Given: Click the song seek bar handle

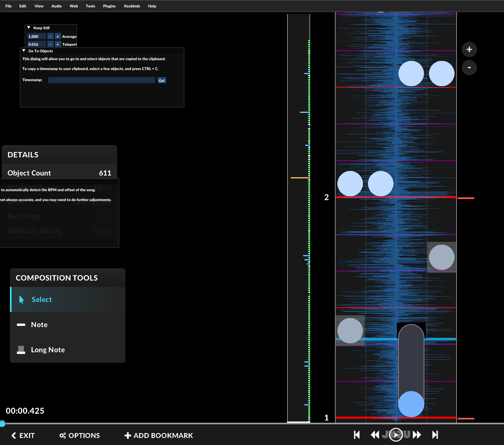Looking at the screenshot, I should 2,424.
